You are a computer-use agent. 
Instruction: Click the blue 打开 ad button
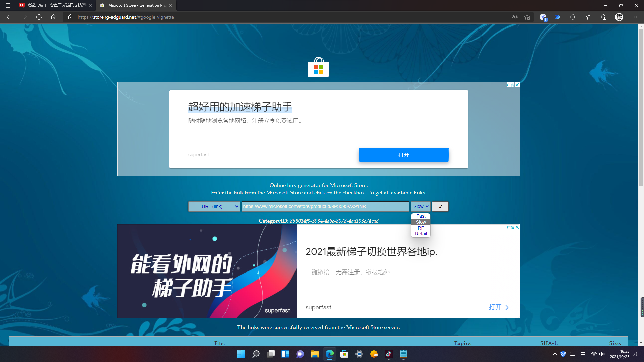[x=404, y=155]
